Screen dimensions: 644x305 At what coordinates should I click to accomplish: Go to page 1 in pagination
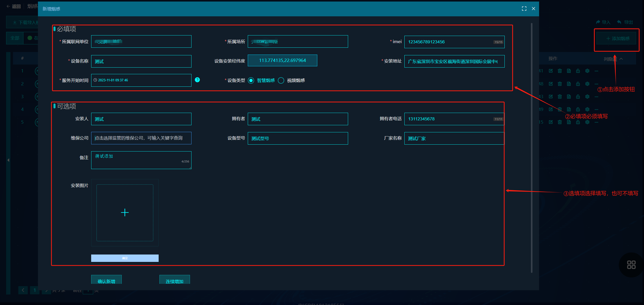point(35,290)
